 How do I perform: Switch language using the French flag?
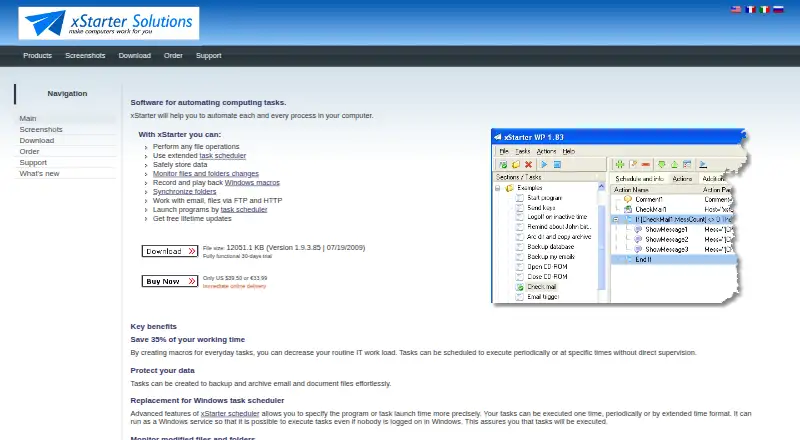click(x=750, y=9)
